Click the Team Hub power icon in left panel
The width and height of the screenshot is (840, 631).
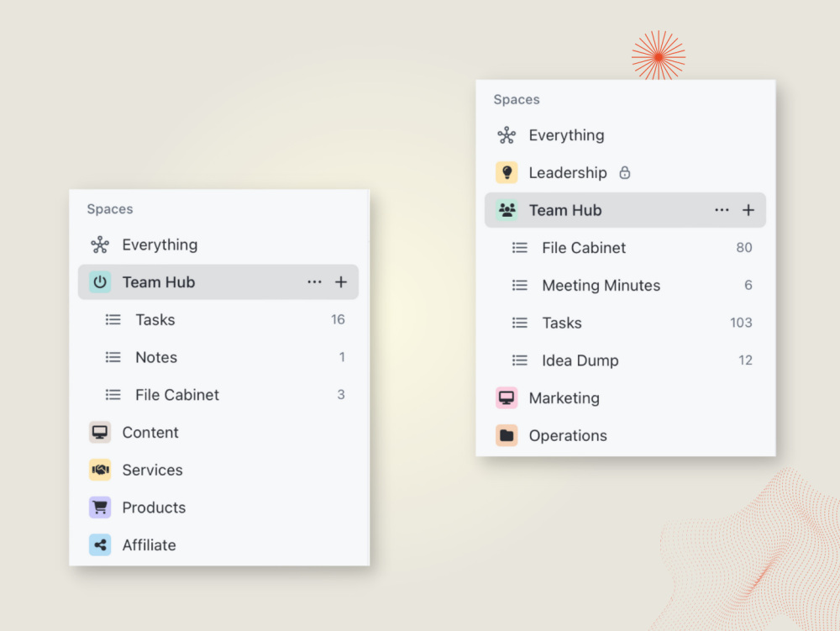(100, 282)
